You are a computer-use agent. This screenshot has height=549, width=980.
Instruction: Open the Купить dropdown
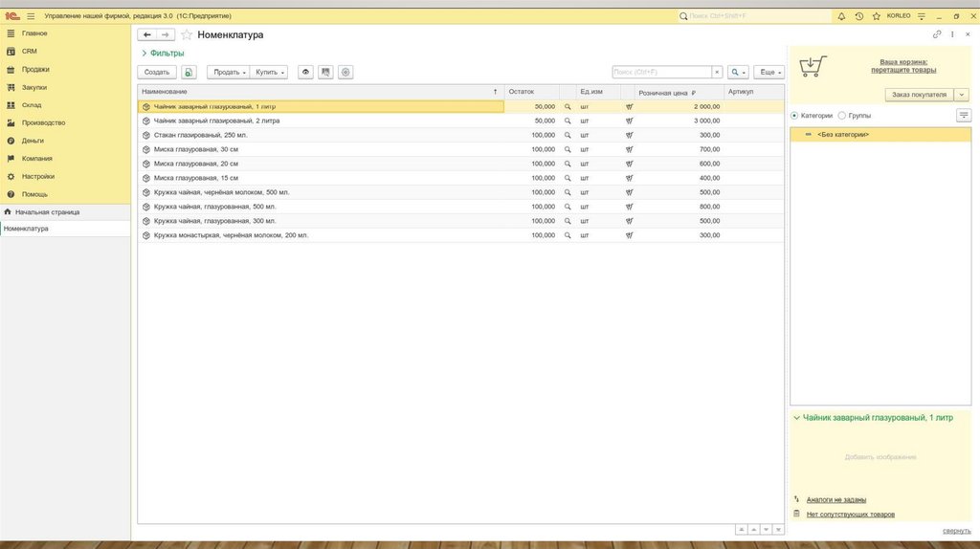[269, 73]
